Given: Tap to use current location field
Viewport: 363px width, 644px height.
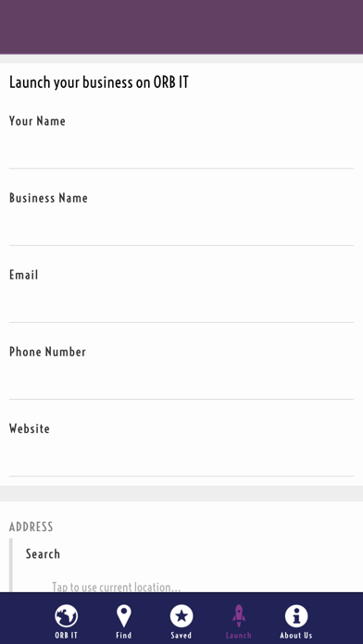Looking at the screenshot, I should pos(117,587).
